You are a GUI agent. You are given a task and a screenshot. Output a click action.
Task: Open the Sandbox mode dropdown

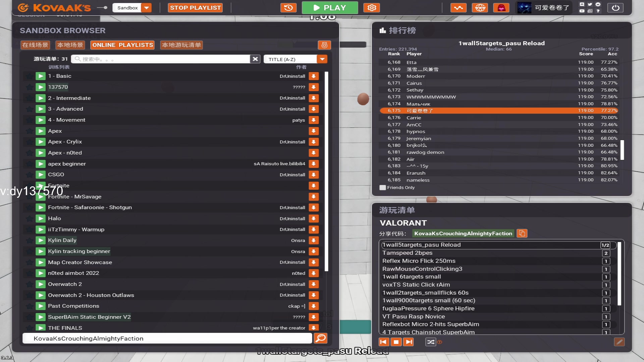point(147,7)
